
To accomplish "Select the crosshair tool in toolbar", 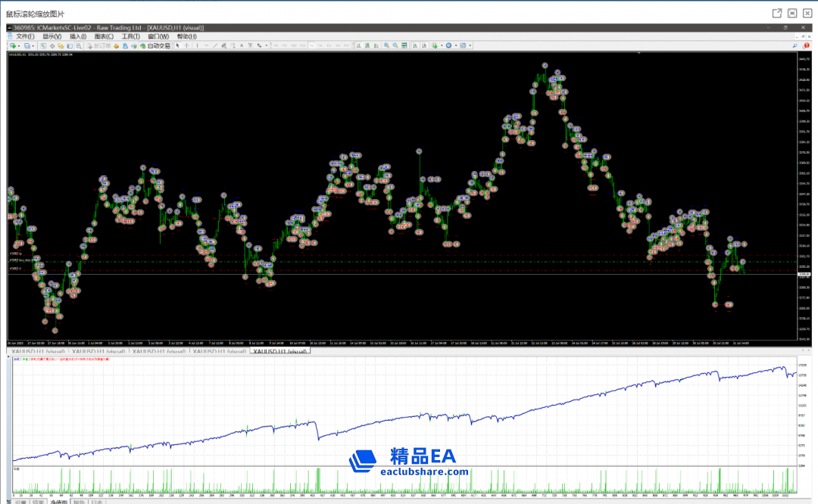I will click(187, 45).
